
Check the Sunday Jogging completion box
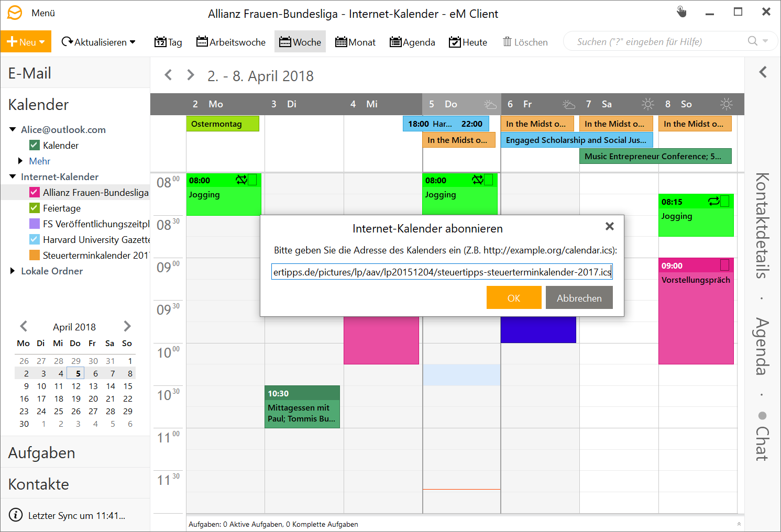(725, 202)
